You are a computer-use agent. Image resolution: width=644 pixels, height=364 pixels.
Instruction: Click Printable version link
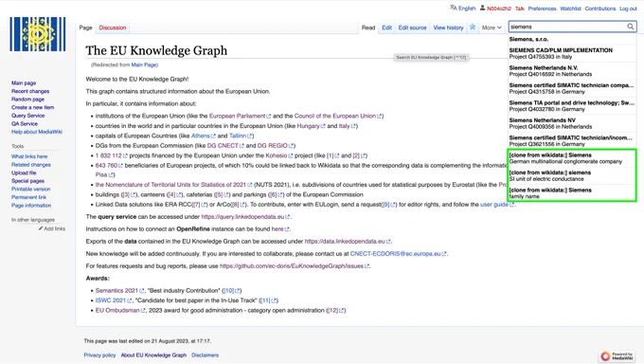click(30, 189)
